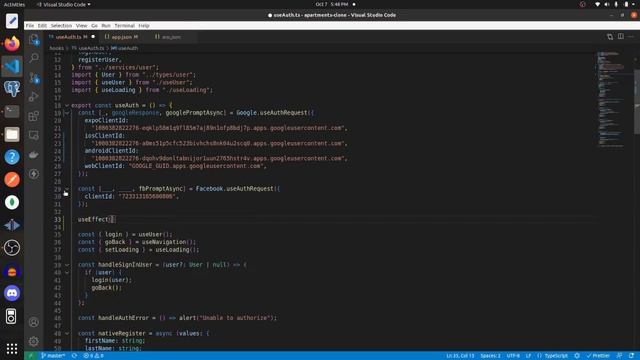Open the Remote Explorer view
The image size is (640, 360).
(x=34, y=135)
